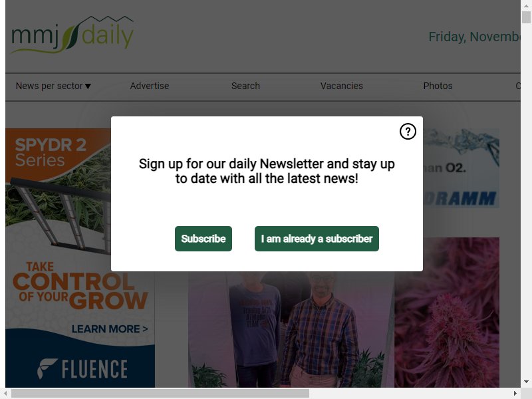The height and width of the screenshot is (399, 532).
Task: Click the green Subscribe button
Action: [203, 239]
